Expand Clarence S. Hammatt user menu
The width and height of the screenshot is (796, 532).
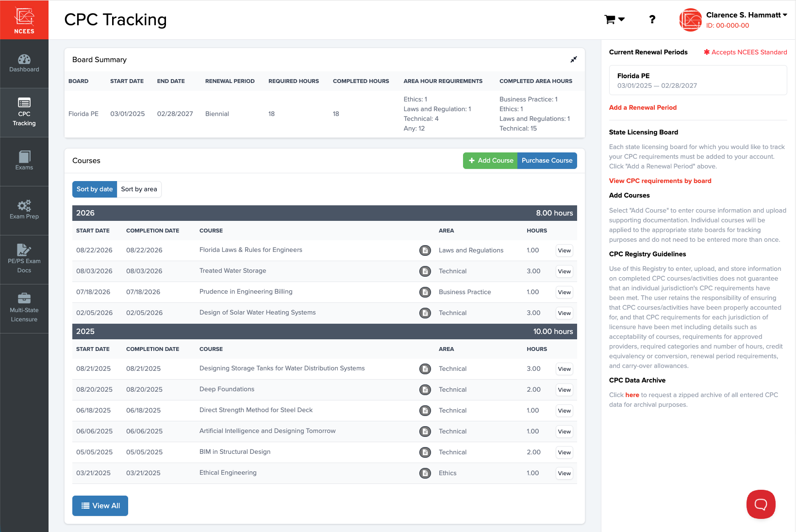point(746,15)
